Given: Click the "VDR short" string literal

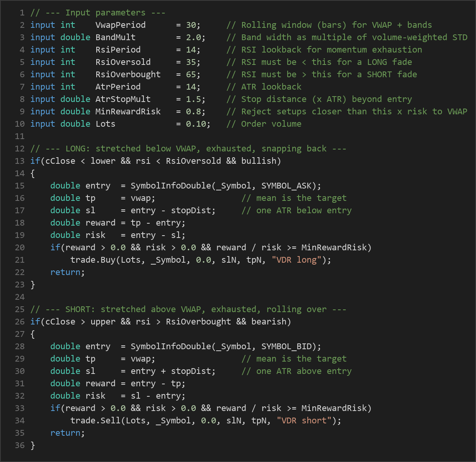Looking at the screenshot, I should click(x=304, y=421).
